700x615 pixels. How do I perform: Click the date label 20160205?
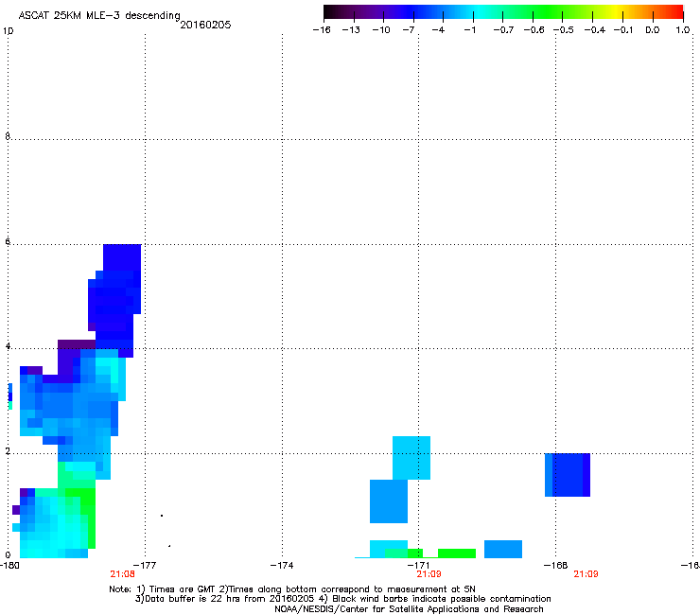point(205,25)
